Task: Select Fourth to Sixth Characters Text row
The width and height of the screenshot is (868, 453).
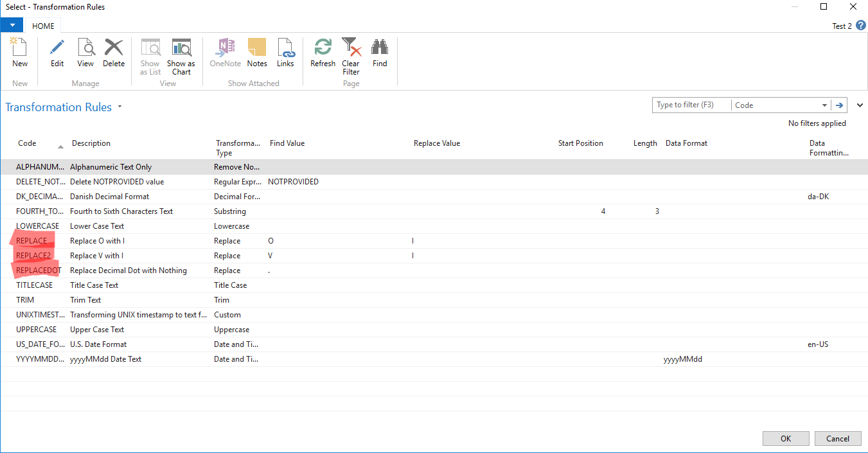Action: point(434,211)
